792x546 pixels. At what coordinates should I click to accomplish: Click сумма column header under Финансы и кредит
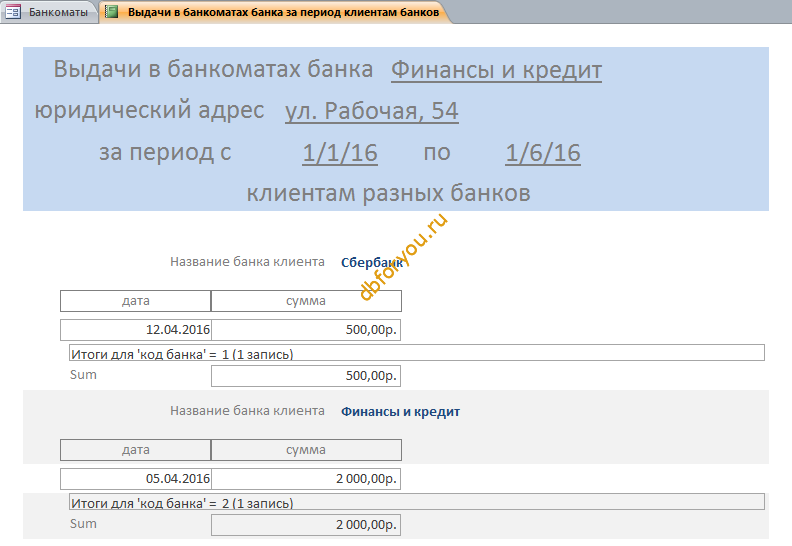click(x=306, y=450)
